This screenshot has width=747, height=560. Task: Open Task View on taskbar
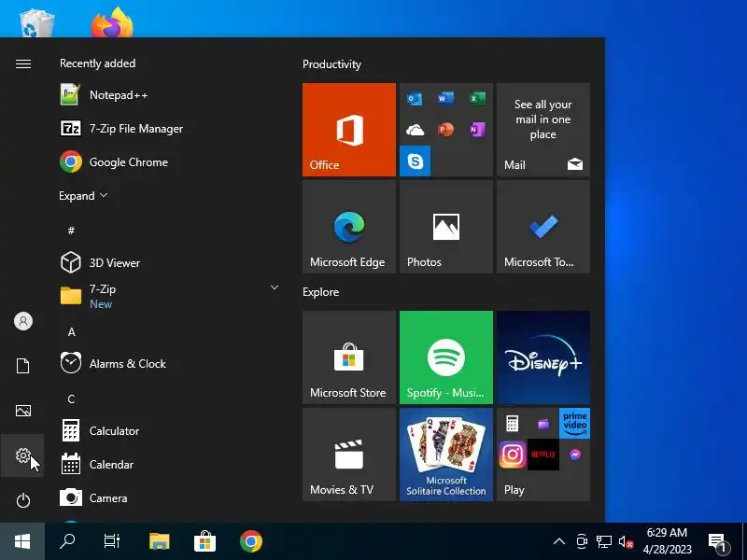click(x=112, y=541)
